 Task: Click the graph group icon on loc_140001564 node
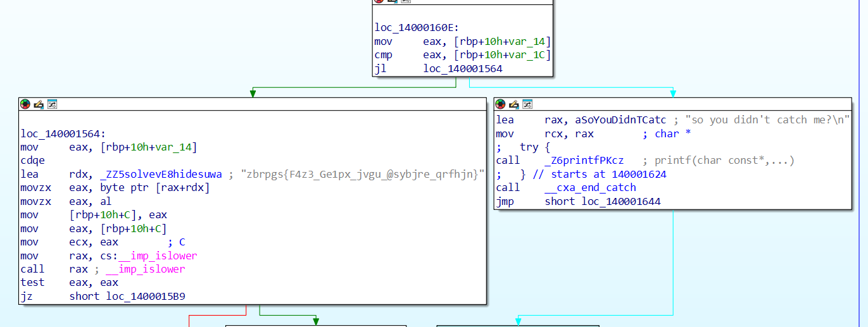[52, 104]
